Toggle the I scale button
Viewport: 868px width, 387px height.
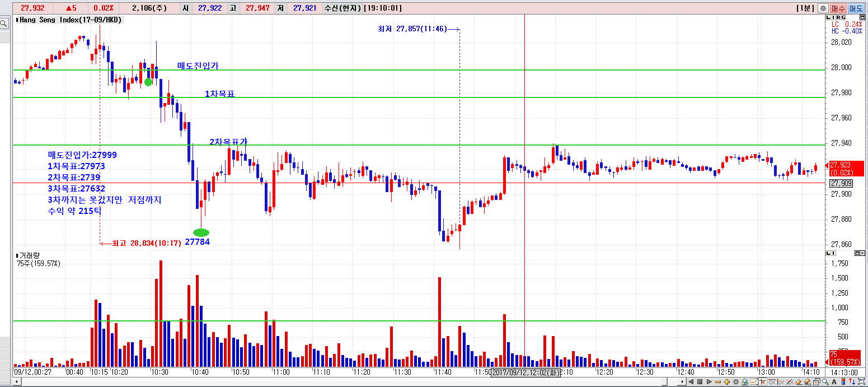(x=833, y=17)
